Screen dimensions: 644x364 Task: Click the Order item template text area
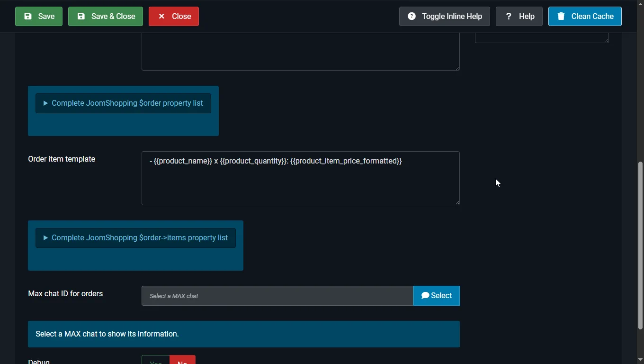[301, 178]
